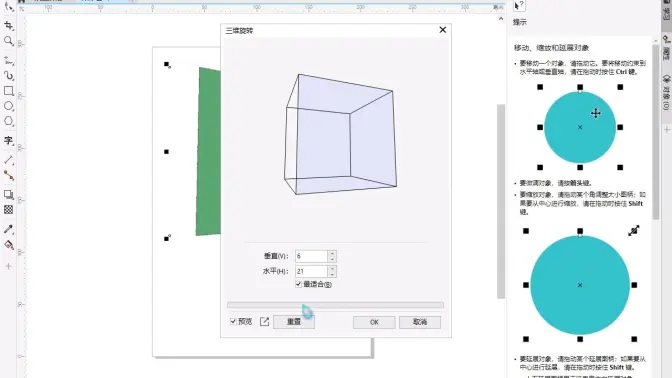672x378 pixels.
Task: Close the 三维旋转 dialog
Action: (x=443, y=30)
